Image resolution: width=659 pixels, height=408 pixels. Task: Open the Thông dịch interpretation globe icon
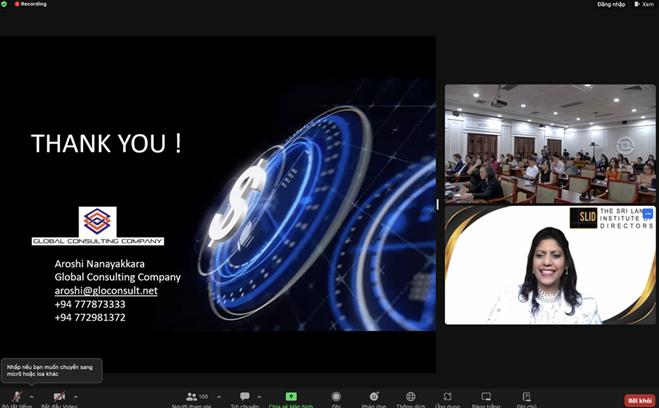click(x=410, y=398)
